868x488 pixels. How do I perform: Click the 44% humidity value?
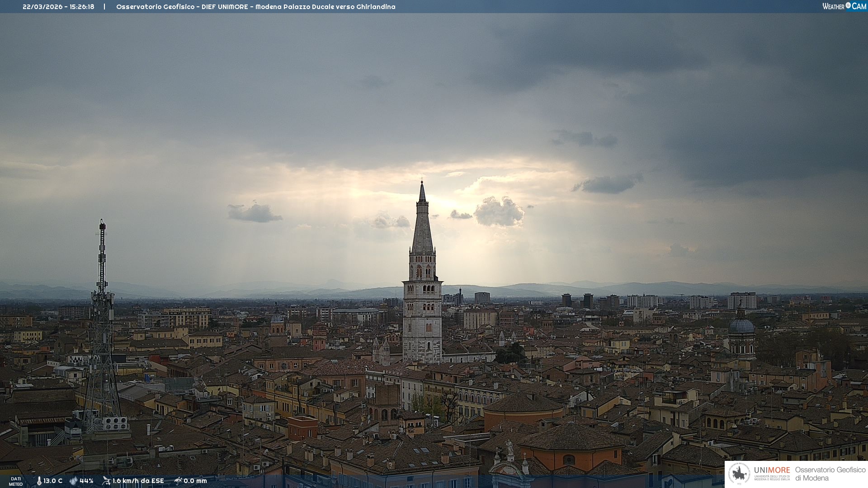pos(86,481)
